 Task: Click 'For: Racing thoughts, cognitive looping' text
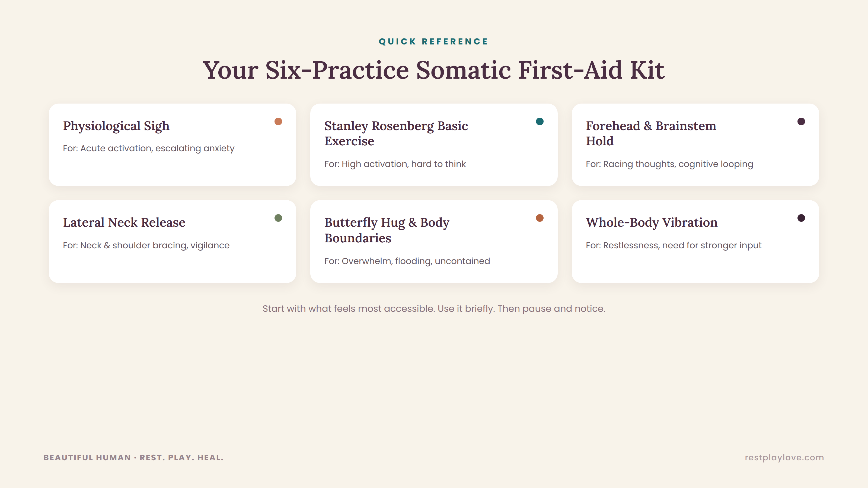[669, 164]
